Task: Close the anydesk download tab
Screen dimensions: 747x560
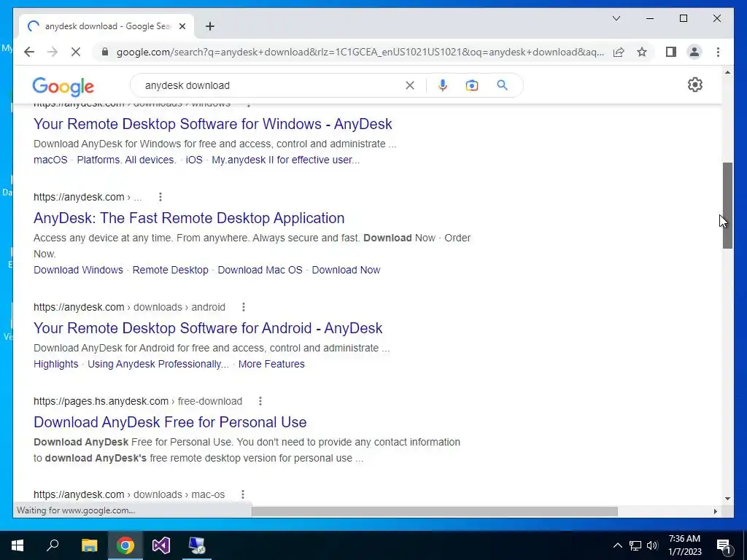Action: [182, 26]
